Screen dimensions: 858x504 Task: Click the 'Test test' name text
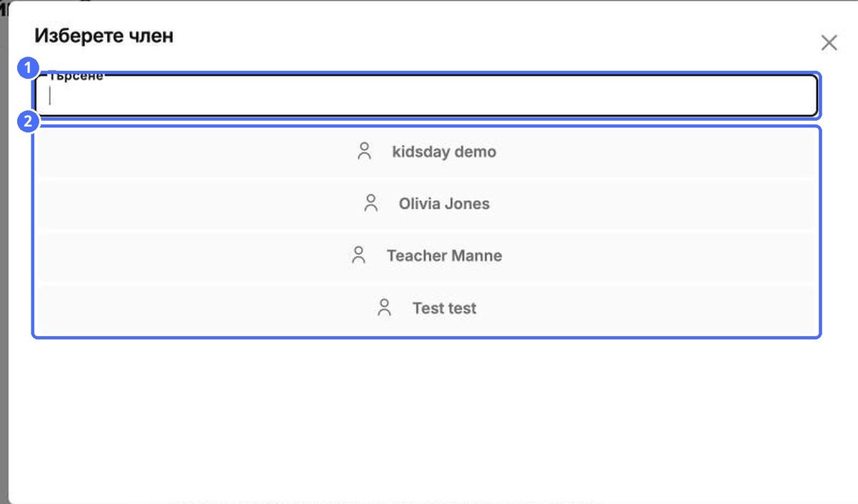[x=444, y=308]
